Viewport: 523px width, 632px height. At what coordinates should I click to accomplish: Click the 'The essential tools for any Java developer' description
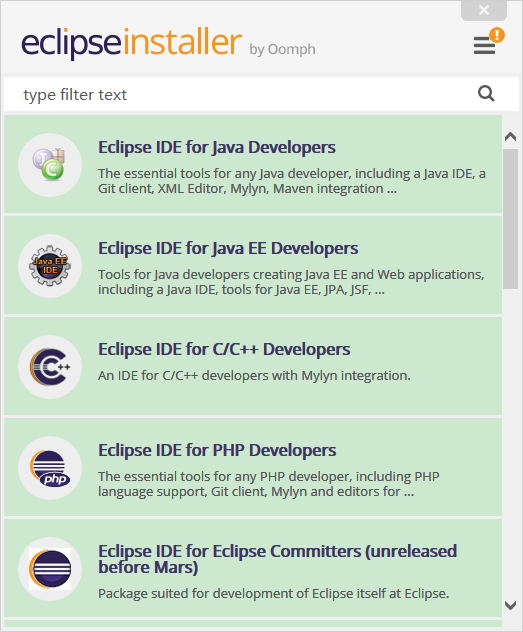[x=292, y=181]
